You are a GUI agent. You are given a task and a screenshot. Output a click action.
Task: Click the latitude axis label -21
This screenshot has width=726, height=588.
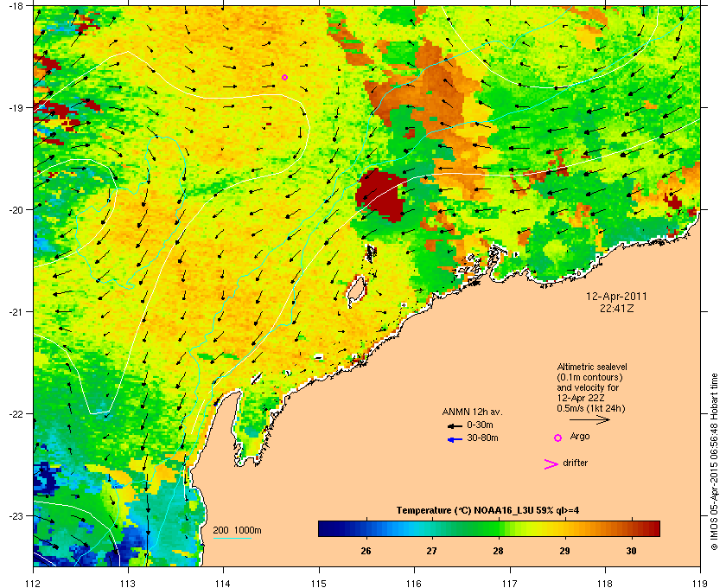(16, 311)
